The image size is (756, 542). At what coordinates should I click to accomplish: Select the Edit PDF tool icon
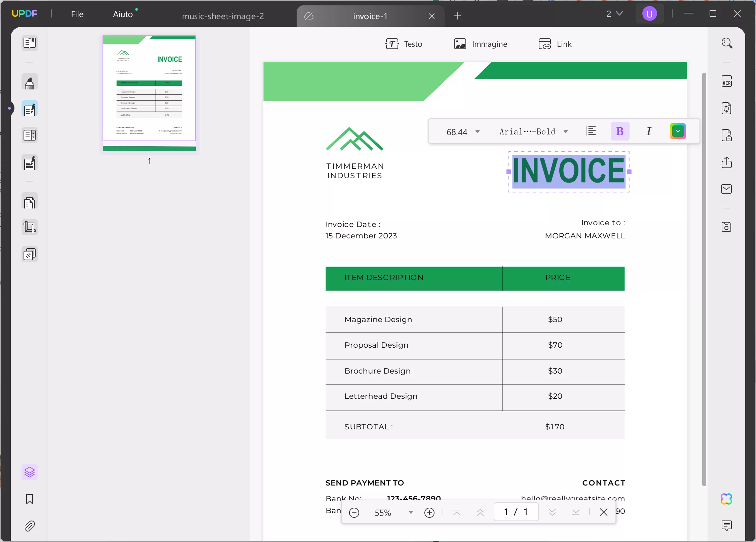30,109
